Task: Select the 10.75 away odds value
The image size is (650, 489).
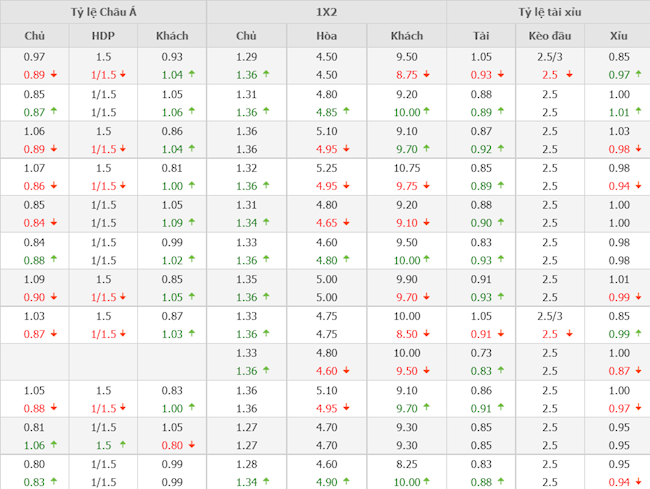Action: [x=406, y=168]
